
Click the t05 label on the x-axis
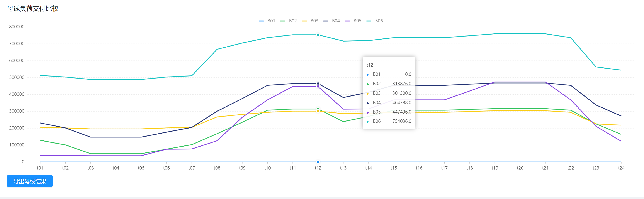(x=141, y=168)
